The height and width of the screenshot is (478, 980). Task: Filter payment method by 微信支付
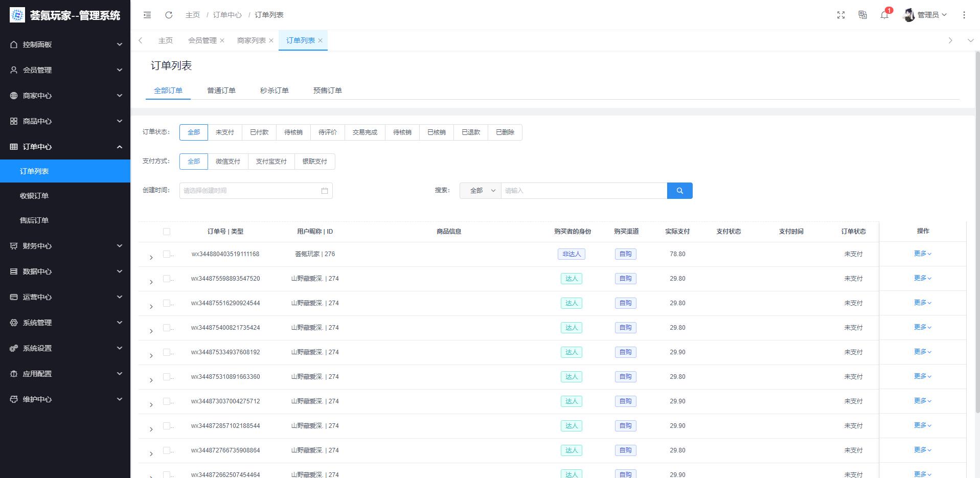[x=228, y=162]
